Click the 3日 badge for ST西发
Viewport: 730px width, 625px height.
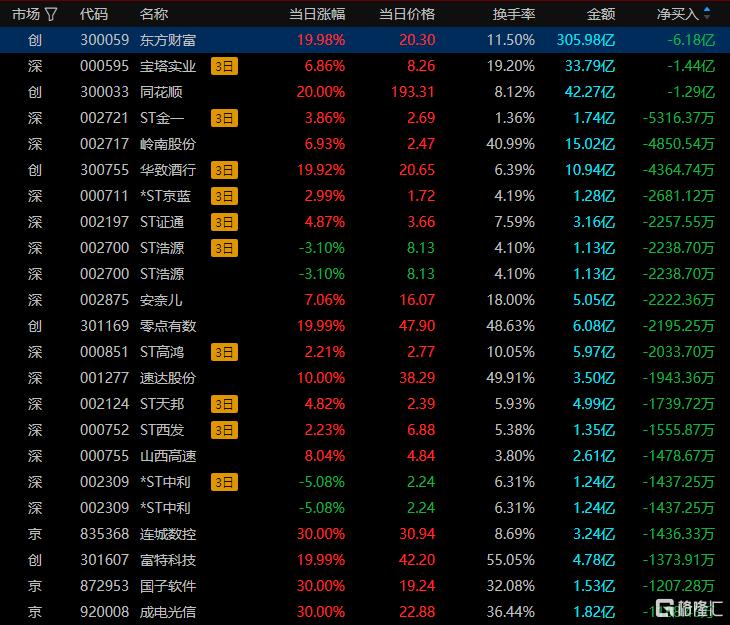224,430
